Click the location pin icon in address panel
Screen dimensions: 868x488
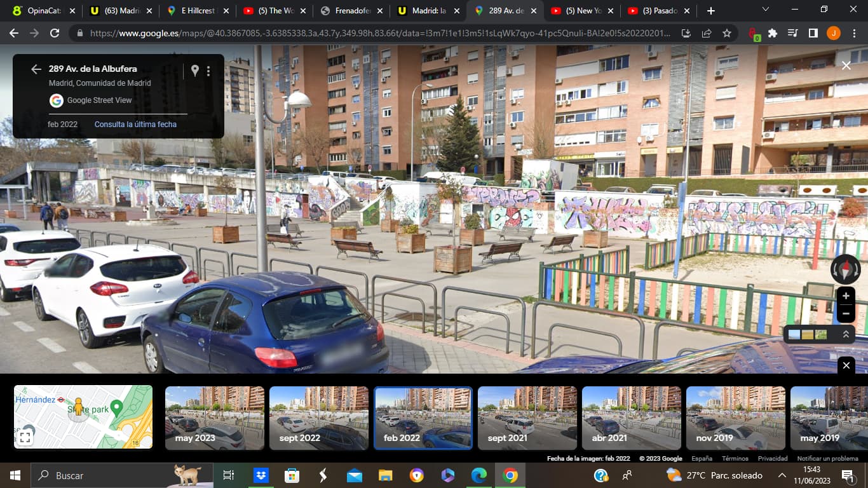195,71
